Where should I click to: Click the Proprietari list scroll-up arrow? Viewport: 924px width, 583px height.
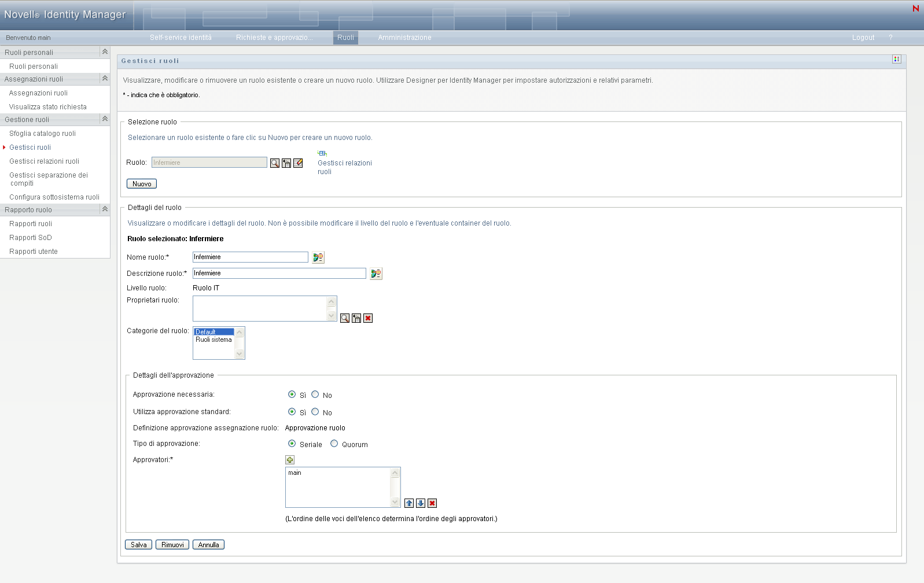[x=332, y=302]
